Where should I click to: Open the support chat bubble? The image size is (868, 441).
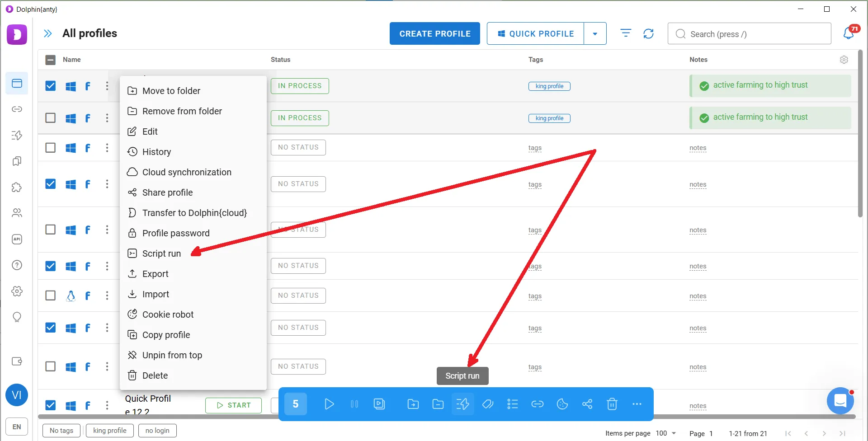840,401
